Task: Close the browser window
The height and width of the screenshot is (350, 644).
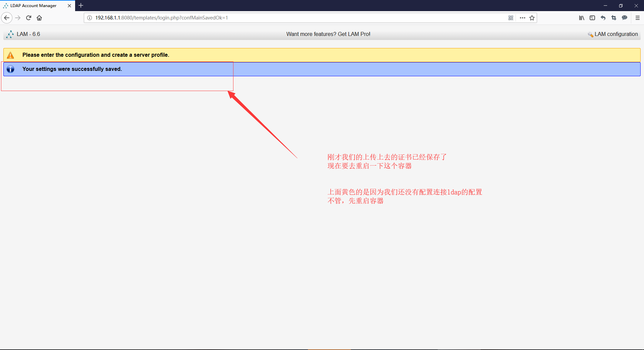Action: pyautogui.click(x=636, y=5)
